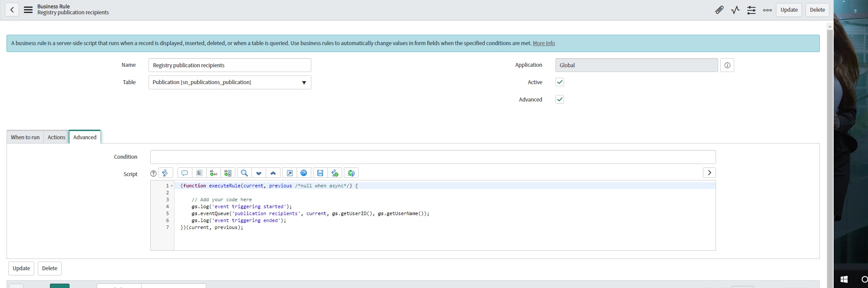868x288 pixels.
Task: Click the 'event triggering started' log line
Action: pyautogui.click(x=241, y=206)
